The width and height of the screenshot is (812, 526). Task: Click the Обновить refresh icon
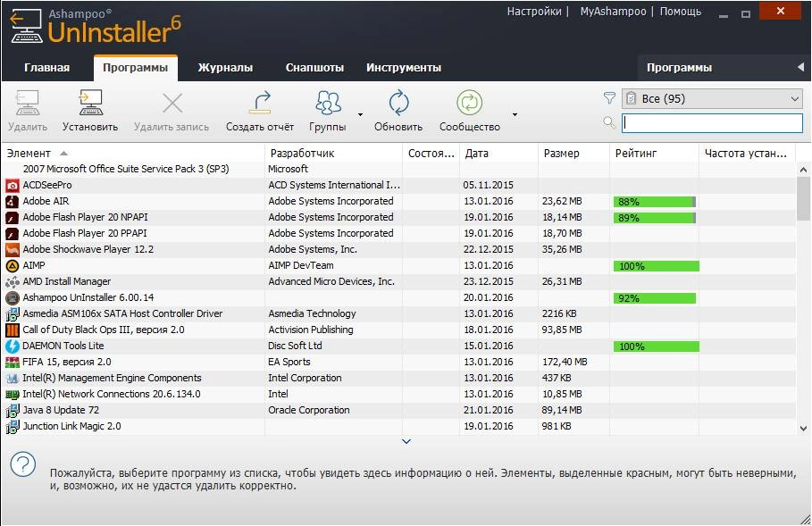point(398,103)
